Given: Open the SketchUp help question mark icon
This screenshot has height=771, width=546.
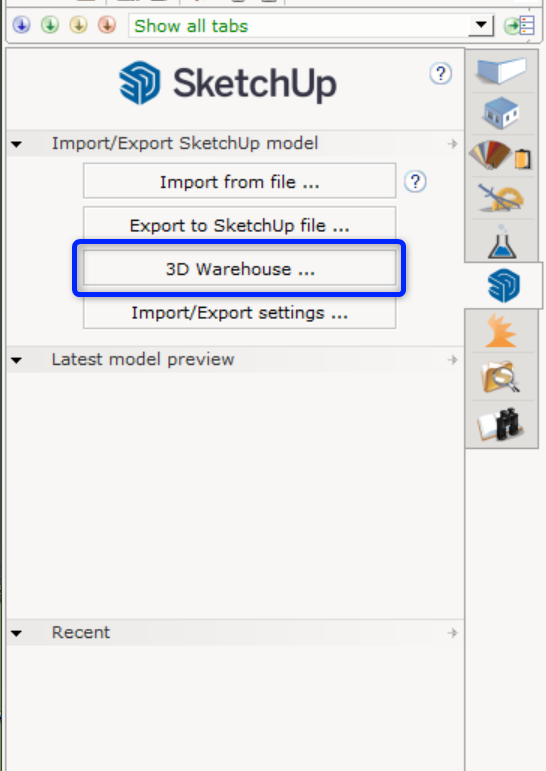Looking at the screenshot, I should pyautogui.click(x=441, y=74).
